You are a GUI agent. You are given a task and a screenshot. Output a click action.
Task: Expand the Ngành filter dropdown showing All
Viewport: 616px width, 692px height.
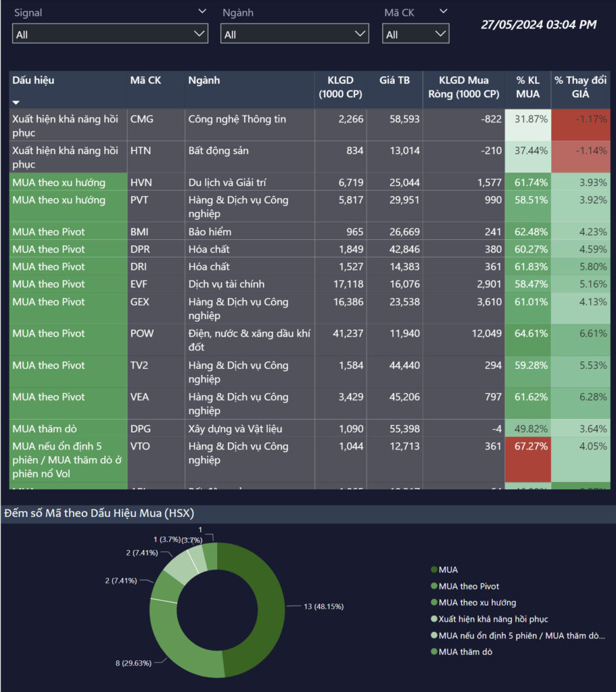point(295,34)
